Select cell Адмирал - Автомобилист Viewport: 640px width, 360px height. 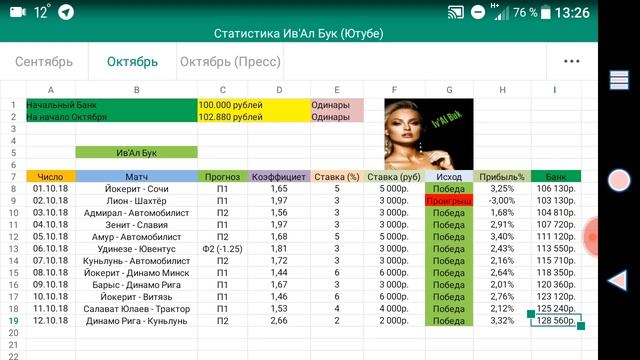coord(136,213)
